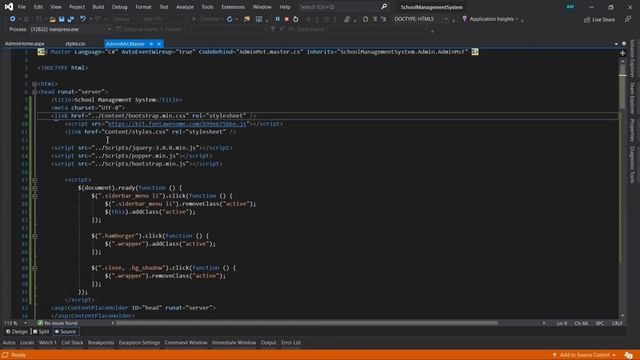Open the Tools menu

(207, 7)
